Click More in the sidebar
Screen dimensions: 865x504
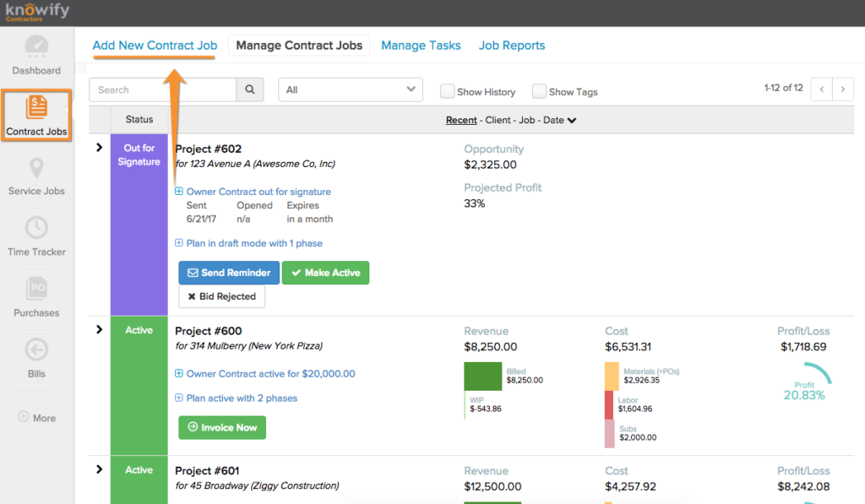click(36, 418)
